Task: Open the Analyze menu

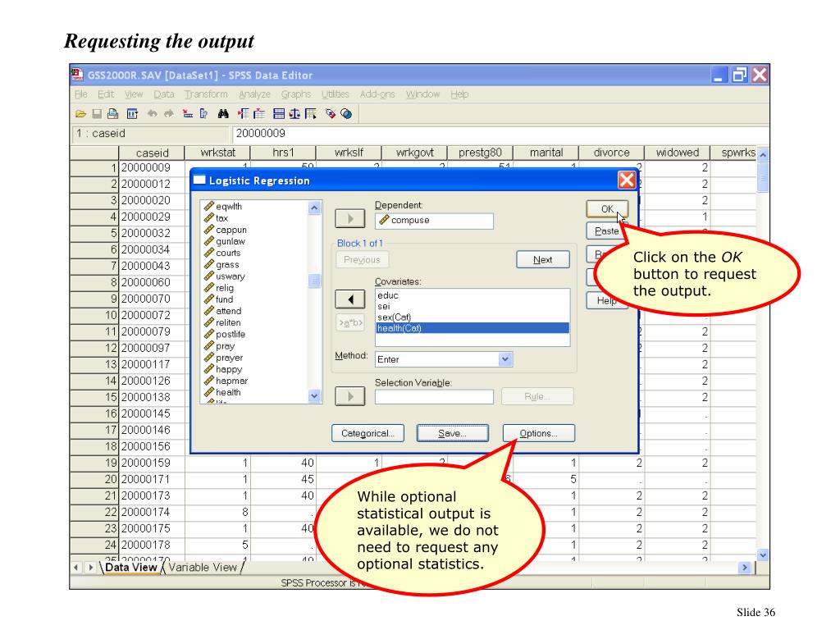Action: coord(254,94)
